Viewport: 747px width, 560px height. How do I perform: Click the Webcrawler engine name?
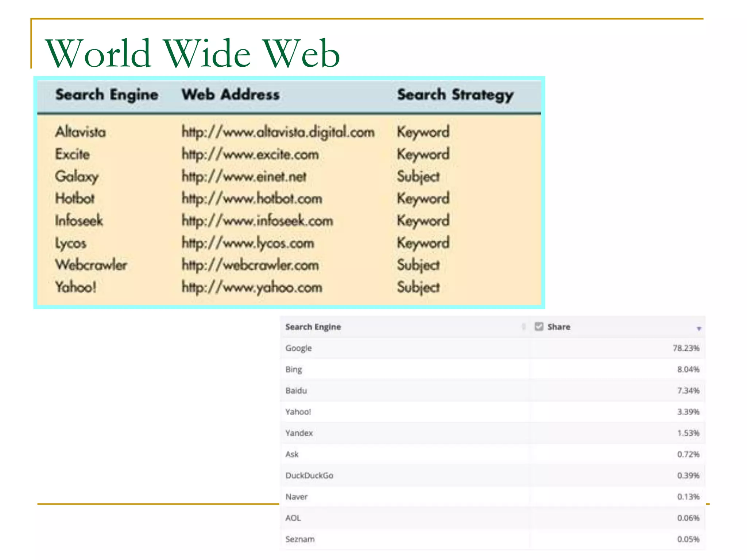[91, 265]
